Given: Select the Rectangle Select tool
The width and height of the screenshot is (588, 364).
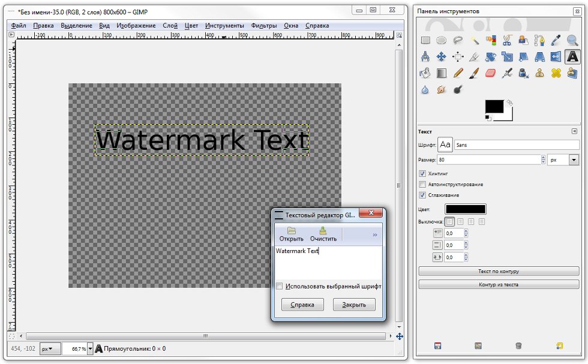Looking at the screenshot, I should click(425, 41).
